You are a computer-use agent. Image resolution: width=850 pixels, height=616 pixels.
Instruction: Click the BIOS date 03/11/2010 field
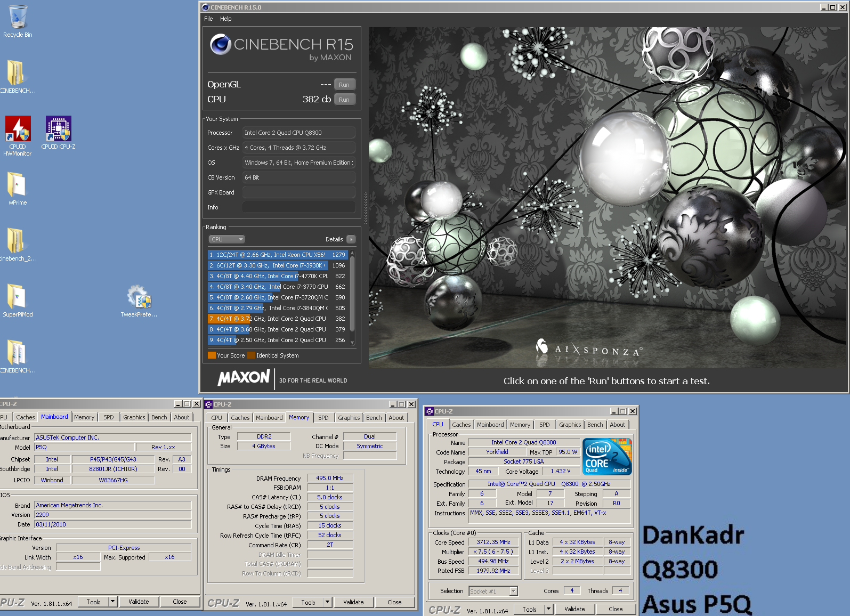(x=112, y=524)
